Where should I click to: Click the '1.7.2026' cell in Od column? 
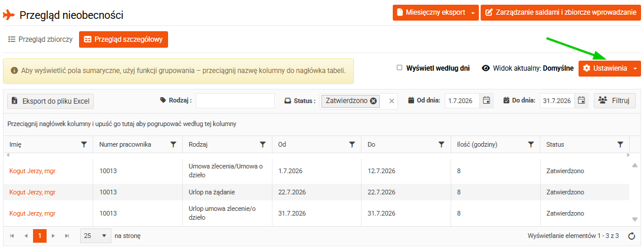317,171
